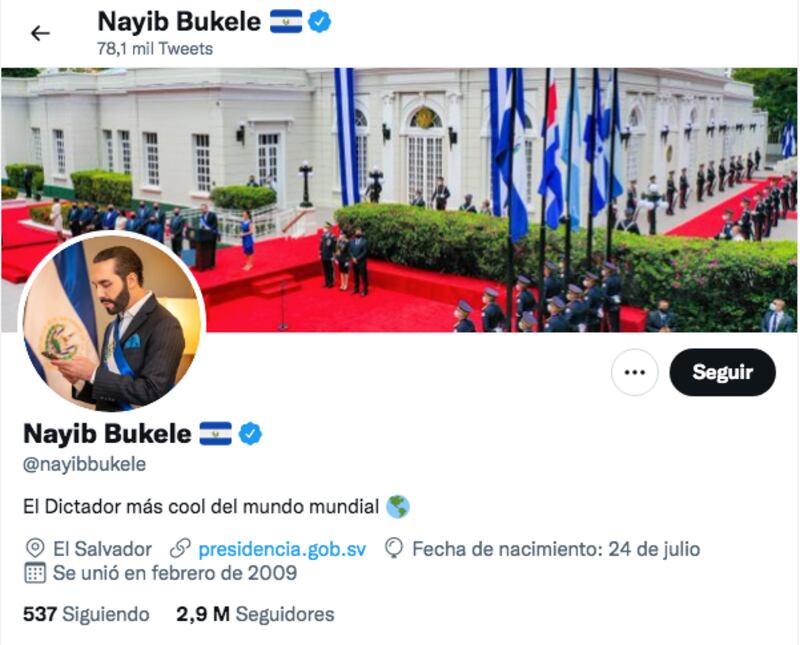Click the globe emoji in the bio
Image resolution: width=800 pixels, height=645 pixels.
coord(397,507)
